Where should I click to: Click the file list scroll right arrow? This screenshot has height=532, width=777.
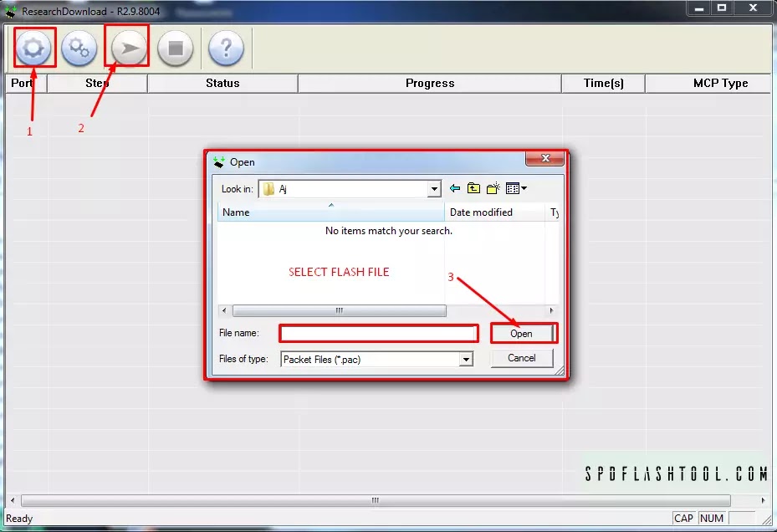(551, 311)
